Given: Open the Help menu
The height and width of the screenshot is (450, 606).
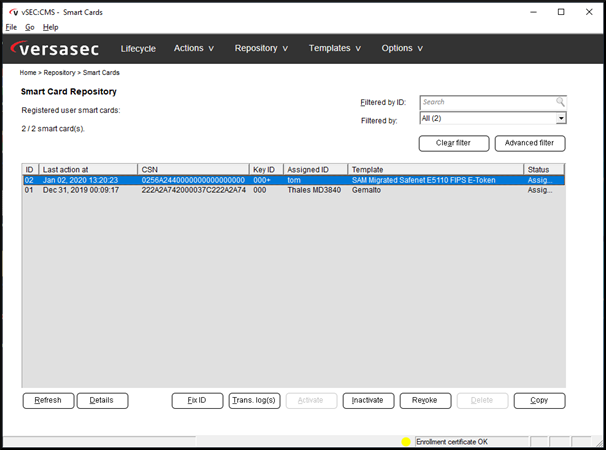Looking at the screenshot, I should click(51, 27).
